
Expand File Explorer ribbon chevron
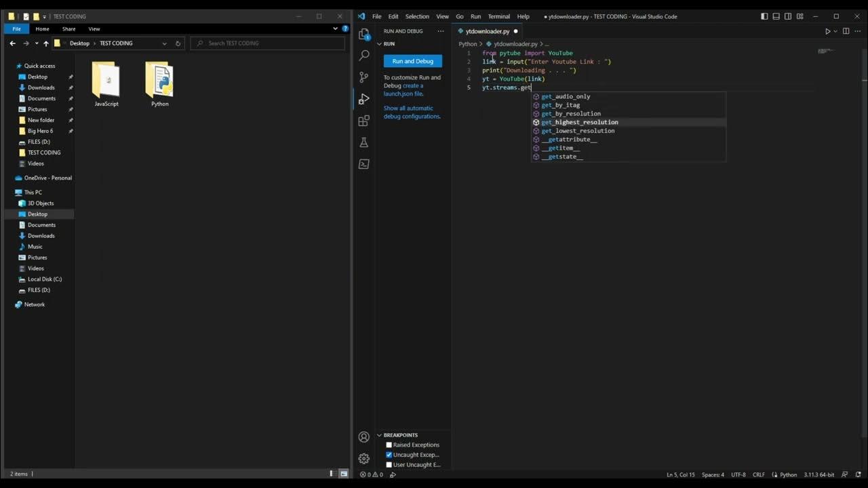pos(335,29)
